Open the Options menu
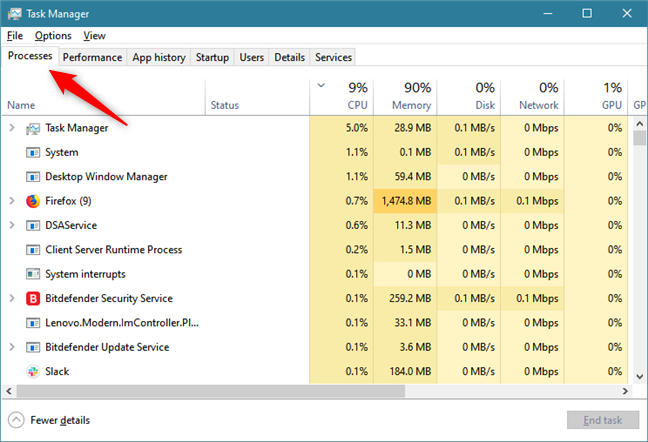The image size is (648, 442). (x=53, y=36)
